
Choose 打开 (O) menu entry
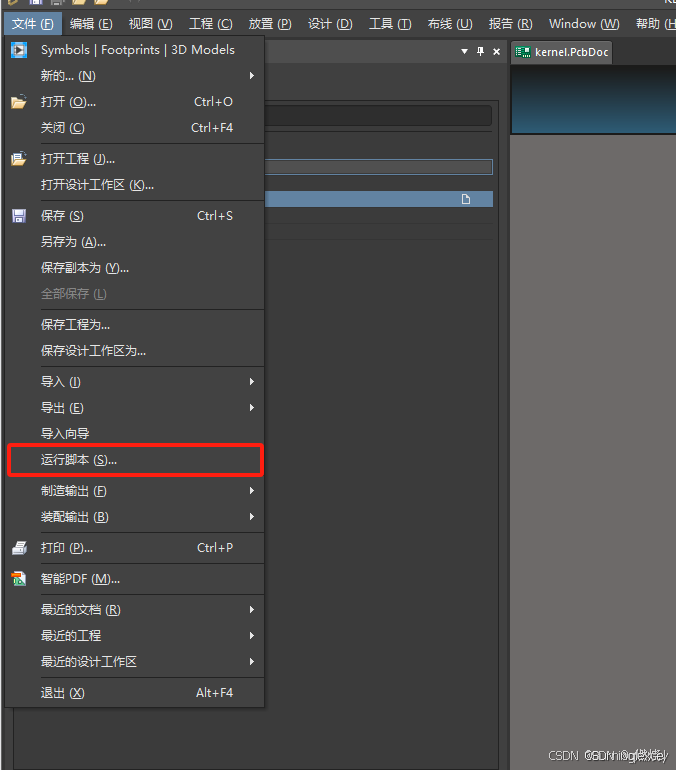pos(135,102)
